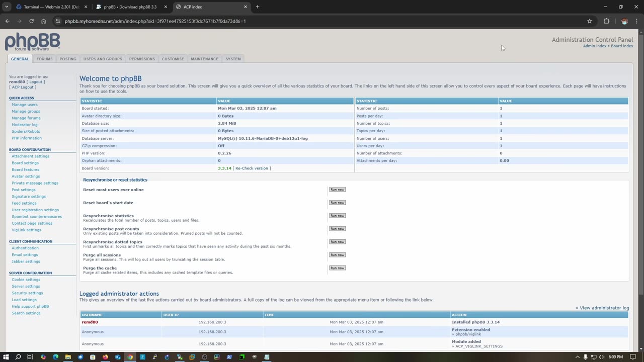This screenshot has width=644, height=362.
Task: Run now for Purge the cache
Action: point(337,268)
